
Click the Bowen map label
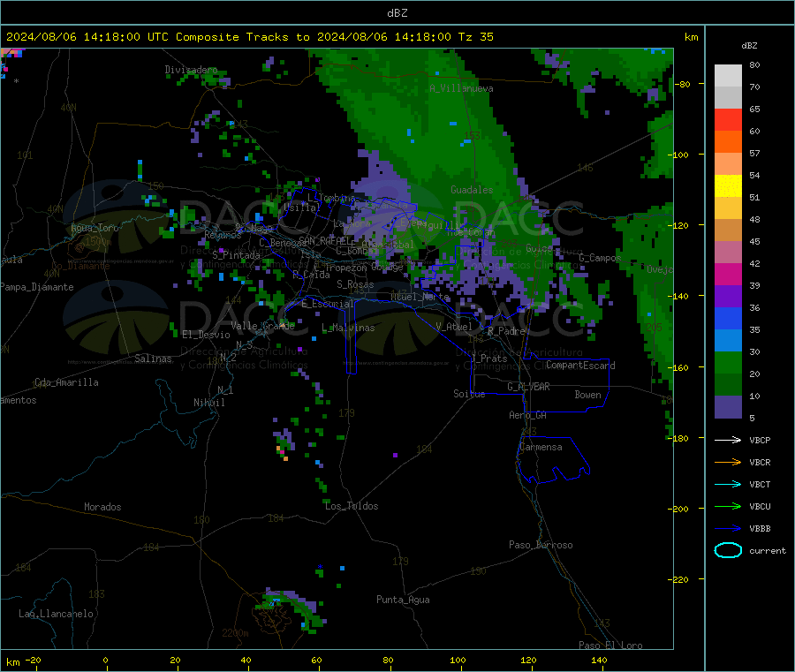pyautogui.click(x=587, y=395)
